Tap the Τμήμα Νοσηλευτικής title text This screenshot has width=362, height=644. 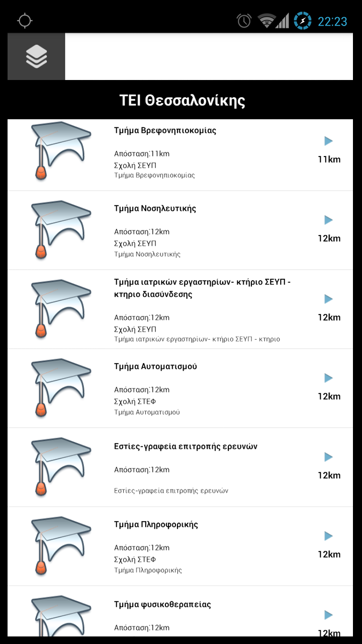coord(155,208)
